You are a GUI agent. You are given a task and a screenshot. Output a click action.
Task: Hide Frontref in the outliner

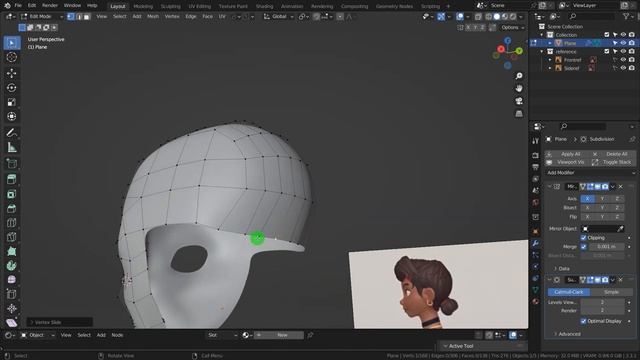tap(623, 60)
